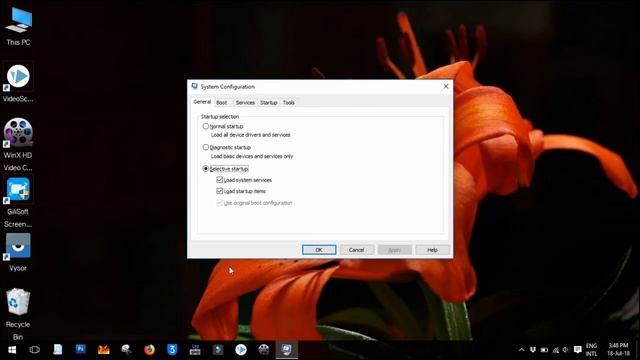The height and width of the screenshot is (360, 640).
Task: Click the taskbar icon left of the play arrow
Action: [x=218, y=350]
